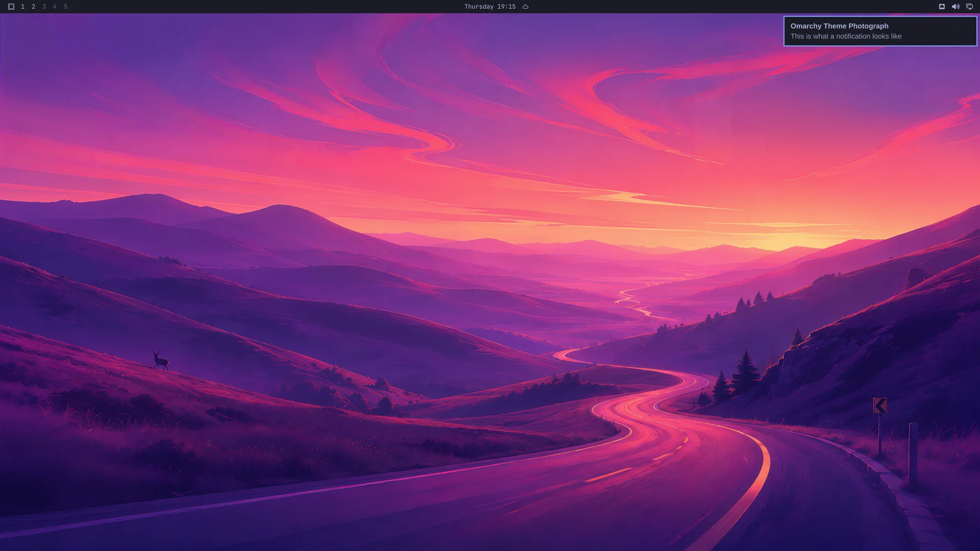Screen dimensions: 980x551
Task: Click the Thursday 19:15 clock
Action: click(x=489, y=7)
